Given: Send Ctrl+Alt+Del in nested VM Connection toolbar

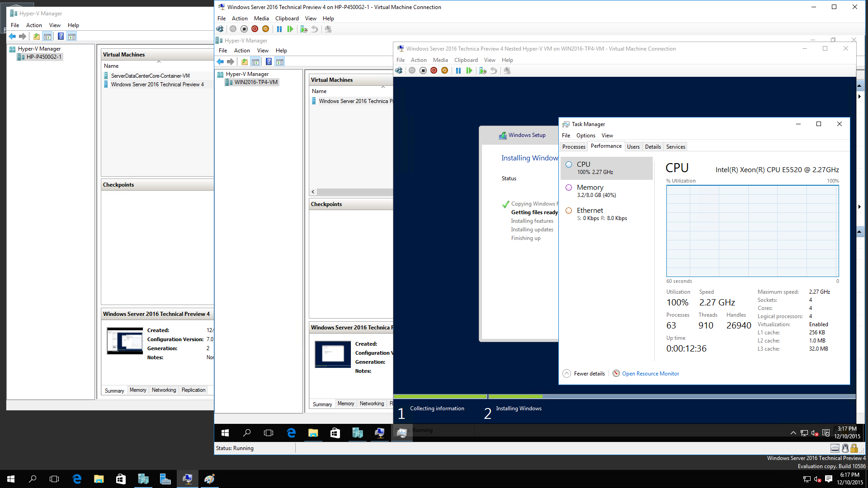Looking at the screenshot, I should click(x=399, y=70).
